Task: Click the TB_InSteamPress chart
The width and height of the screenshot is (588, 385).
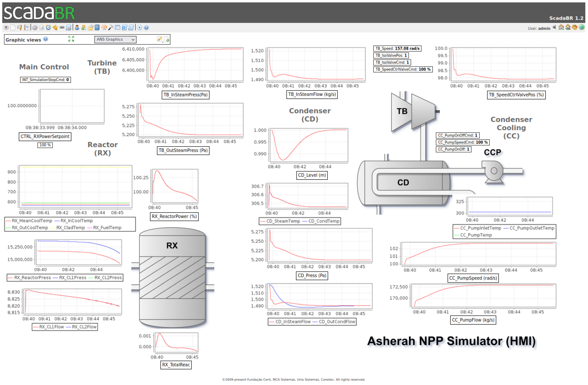Action: (195, 64)
